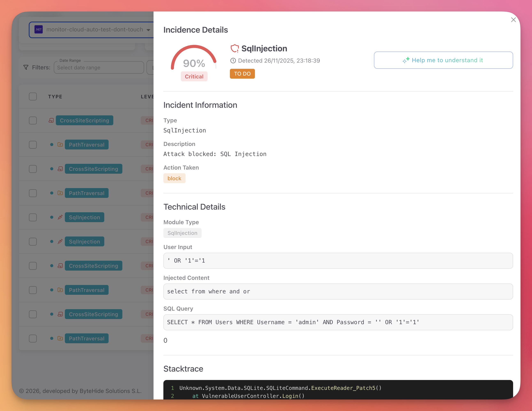The image size is (532, 411).
Task: Click the filter funnel icon beside Filters
Action: [26, 68]
